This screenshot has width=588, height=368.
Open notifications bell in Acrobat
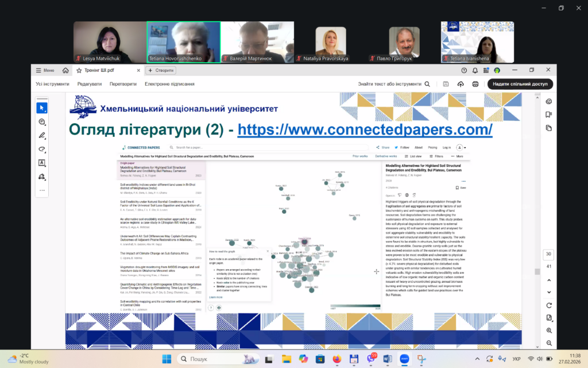[475, 70]
